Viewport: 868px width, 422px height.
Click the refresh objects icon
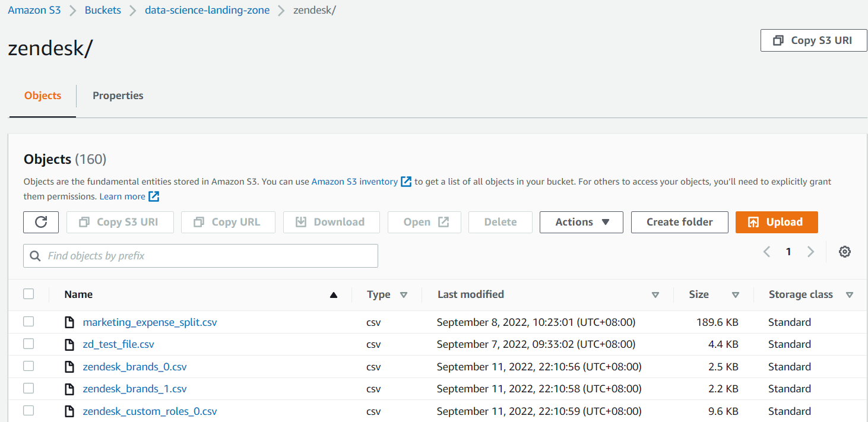click(40, 222)
